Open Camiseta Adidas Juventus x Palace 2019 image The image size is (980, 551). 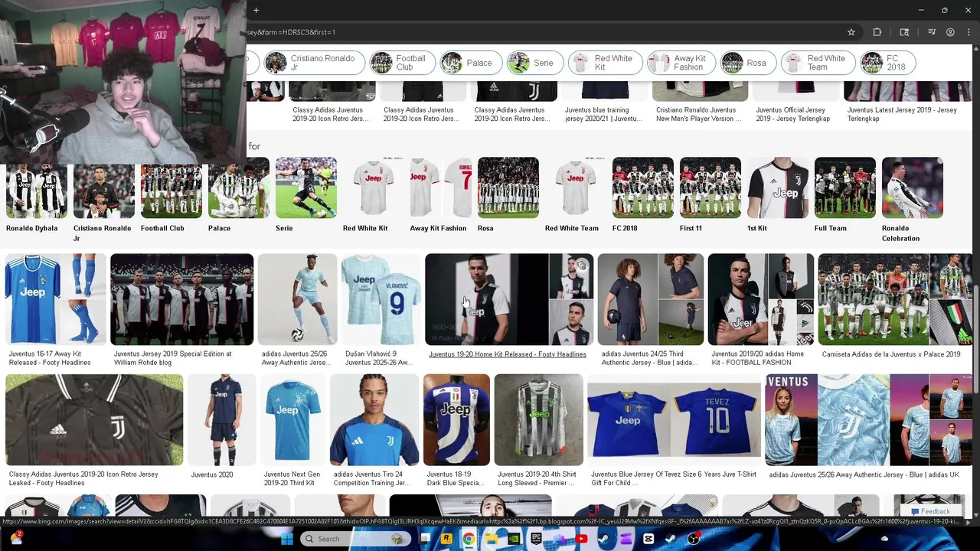[x=895, y=299]
